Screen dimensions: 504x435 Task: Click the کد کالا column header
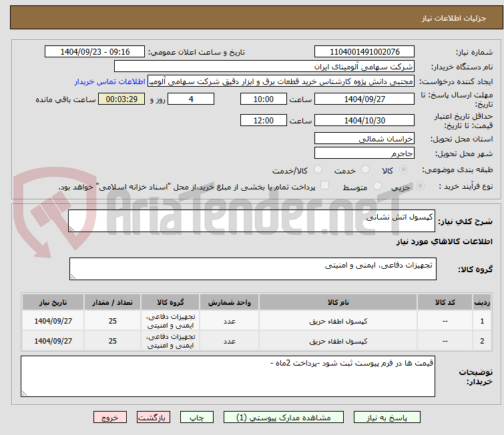point(445,302)
